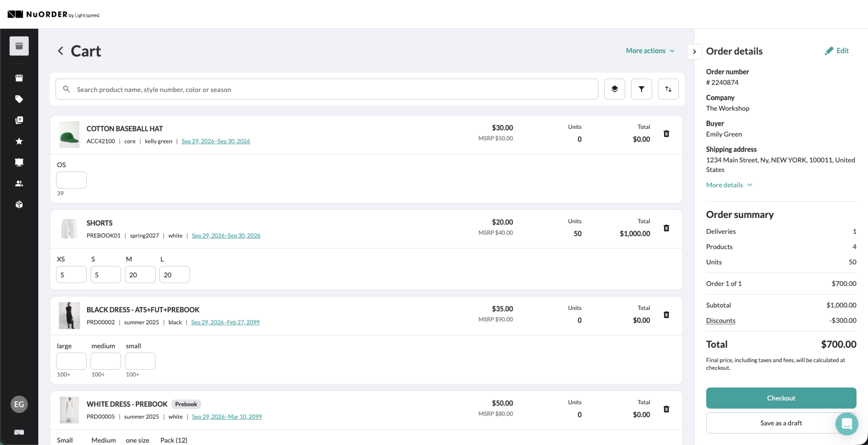Viewport: 868px width, 445px height.
Task: Delete White Dress Prebook from the cart
Action: [x=666, y=409]
